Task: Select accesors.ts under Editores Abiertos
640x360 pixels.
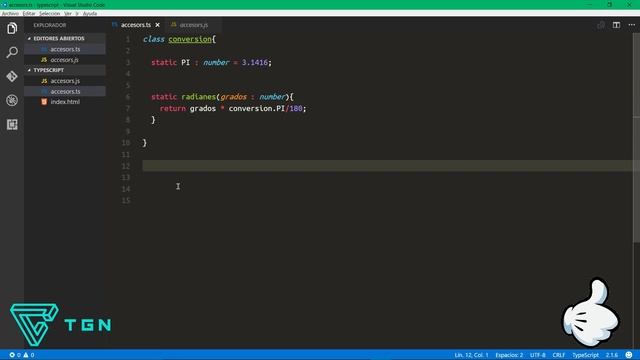Action: tap(65, 49)
